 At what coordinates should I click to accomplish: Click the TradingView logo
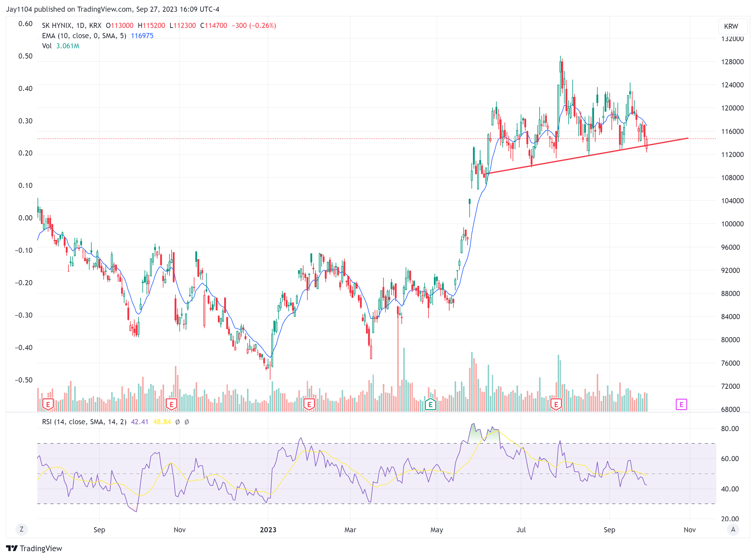34,548
